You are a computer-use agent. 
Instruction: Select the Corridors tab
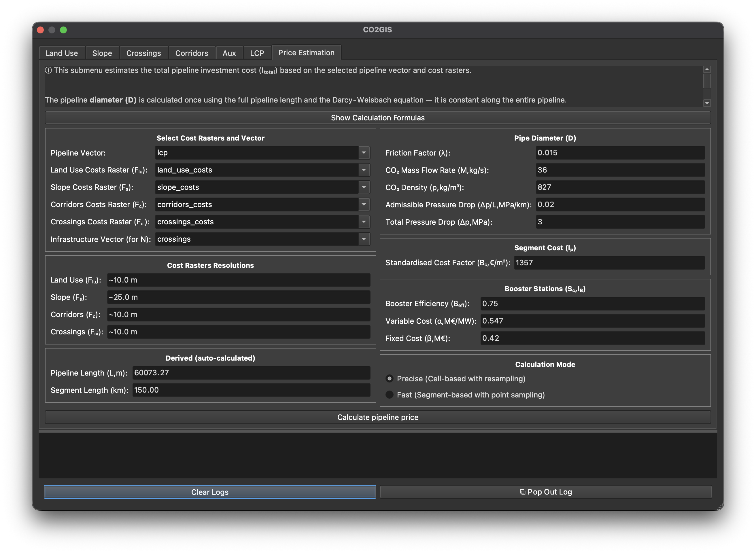pos(192,53)
